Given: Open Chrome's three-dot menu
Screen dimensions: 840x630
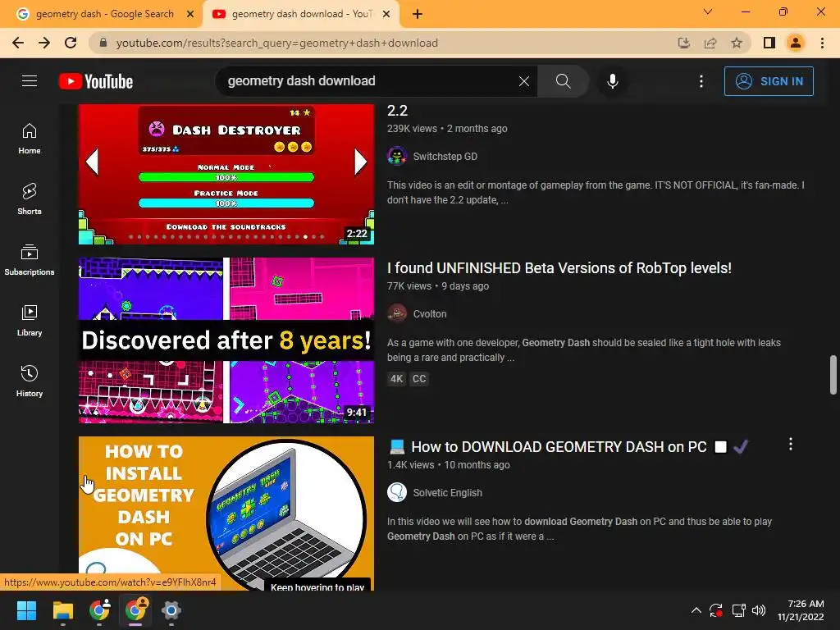Looking at the screenshot, I should tap(822, 43).
